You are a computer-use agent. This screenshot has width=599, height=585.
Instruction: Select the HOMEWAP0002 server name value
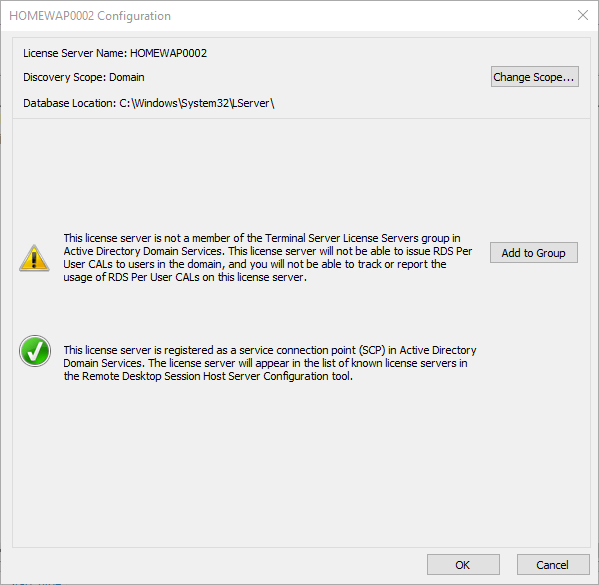(168, 53)
